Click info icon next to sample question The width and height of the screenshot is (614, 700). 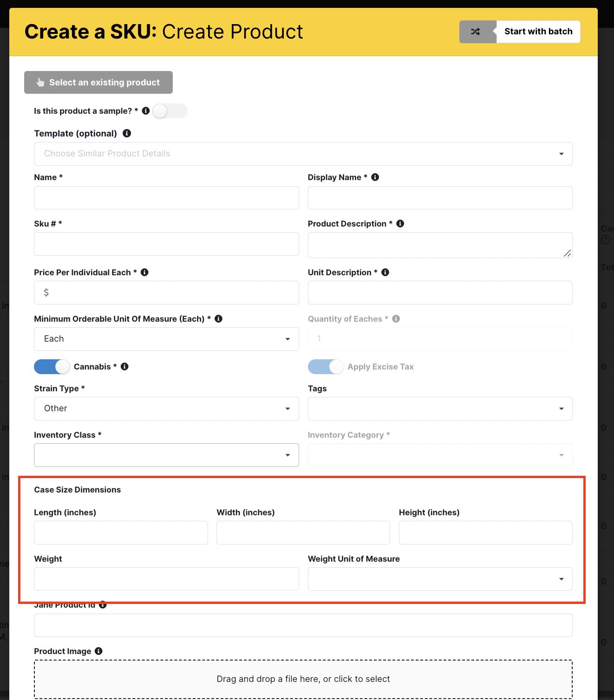[146, 111]
